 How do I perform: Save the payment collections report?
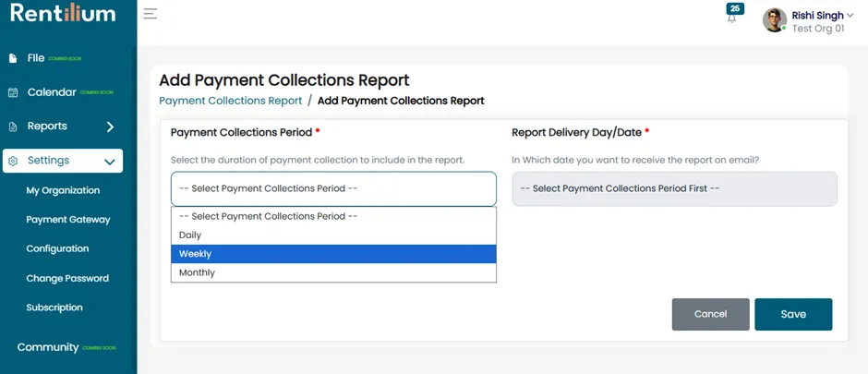(793, 314)
